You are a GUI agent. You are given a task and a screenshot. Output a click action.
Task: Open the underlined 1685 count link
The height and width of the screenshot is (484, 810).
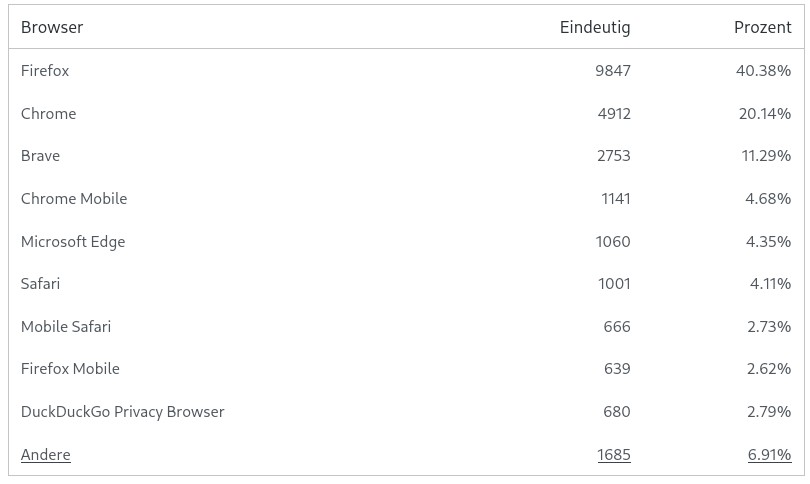click(614, 455)
